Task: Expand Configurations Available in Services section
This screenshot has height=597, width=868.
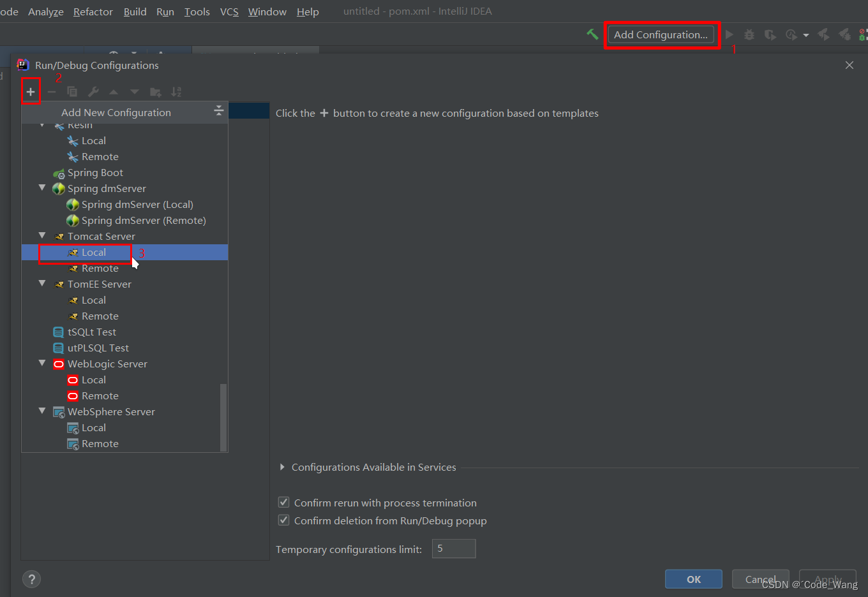Action: click(282, 468)
